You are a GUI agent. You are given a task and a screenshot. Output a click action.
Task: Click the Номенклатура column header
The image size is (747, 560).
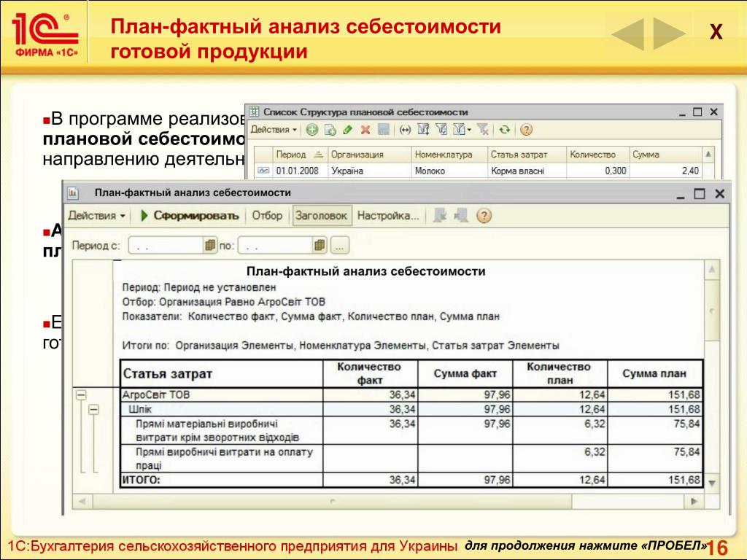(x=449, y=155)
